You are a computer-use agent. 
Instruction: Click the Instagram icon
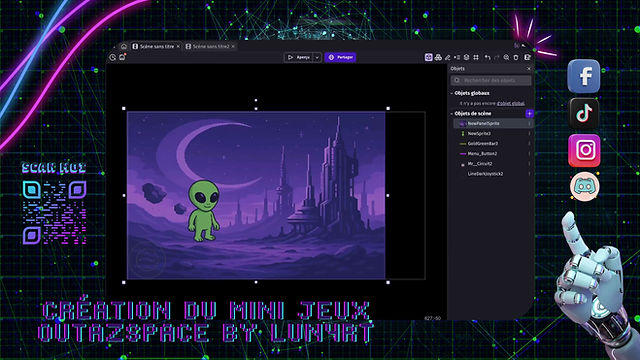coord(584,151)
